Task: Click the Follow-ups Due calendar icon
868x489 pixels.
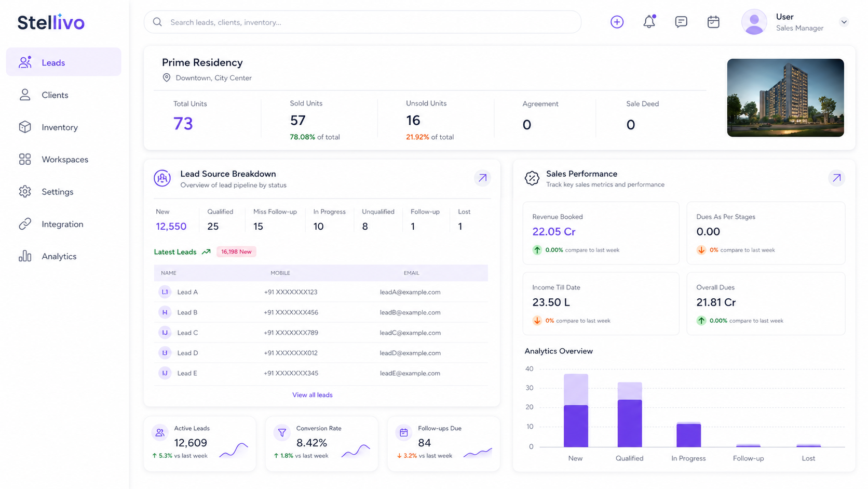Action: pos(404,432)
